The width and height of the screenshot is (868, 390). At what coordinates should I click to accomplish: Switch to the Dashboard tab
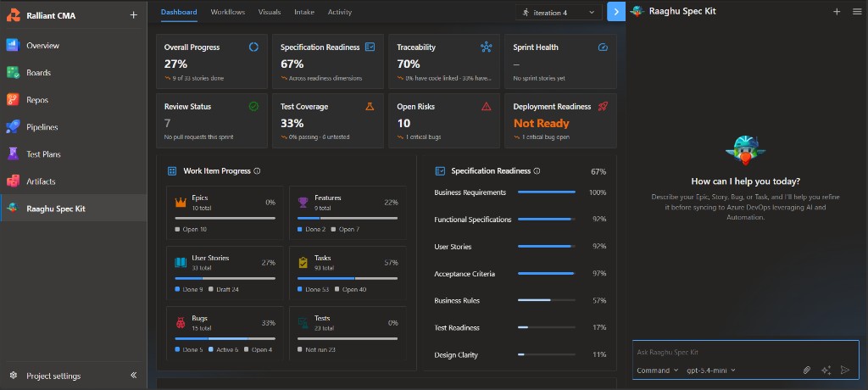(179, 12)
